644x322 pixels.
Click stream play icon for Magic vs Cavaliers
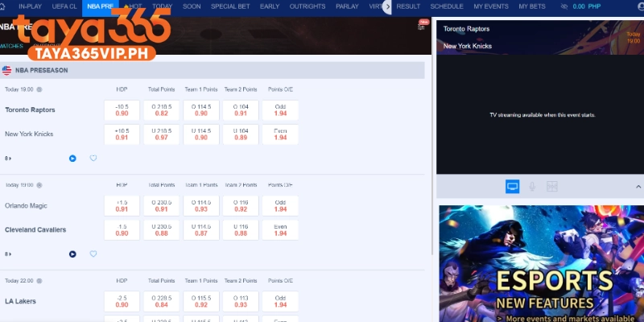(72, 254)
